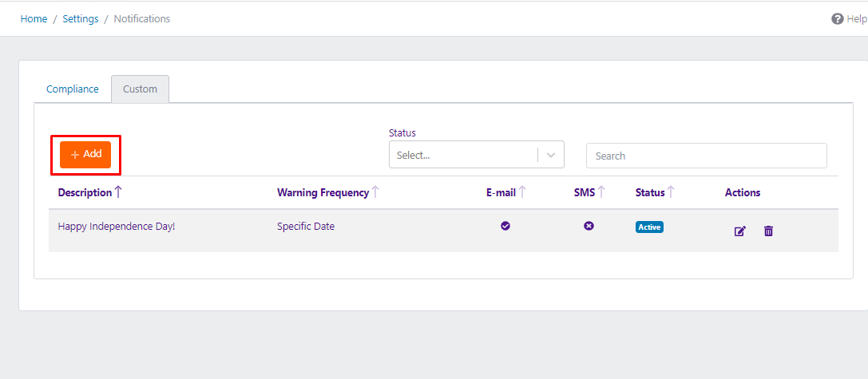Select the Custom tab

[140, 89]
